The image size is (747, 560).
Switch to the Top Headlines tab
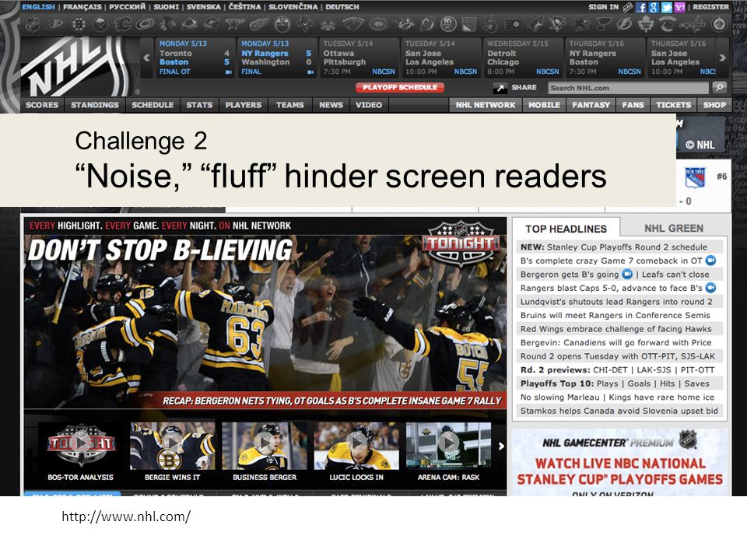pyautogui.click(x=566, y=229)
